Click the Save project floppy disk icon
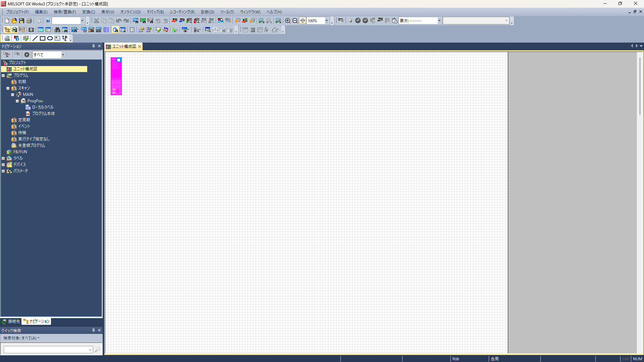 click(x=21, y=21)
